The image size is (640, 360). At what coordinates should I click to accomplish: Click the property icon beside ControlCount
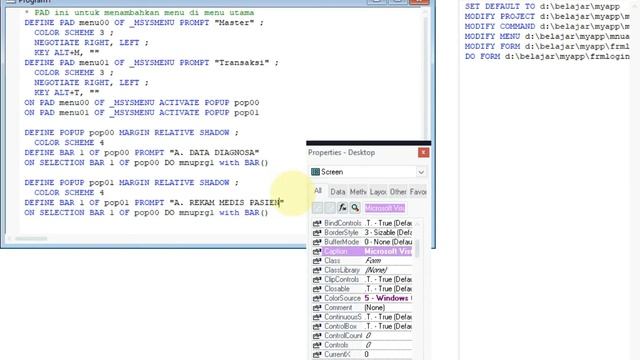317,336
